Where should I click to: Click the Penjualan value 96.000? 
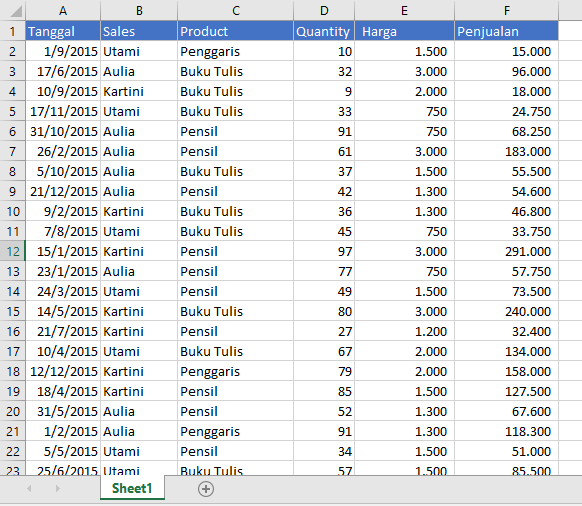[507, 71]
